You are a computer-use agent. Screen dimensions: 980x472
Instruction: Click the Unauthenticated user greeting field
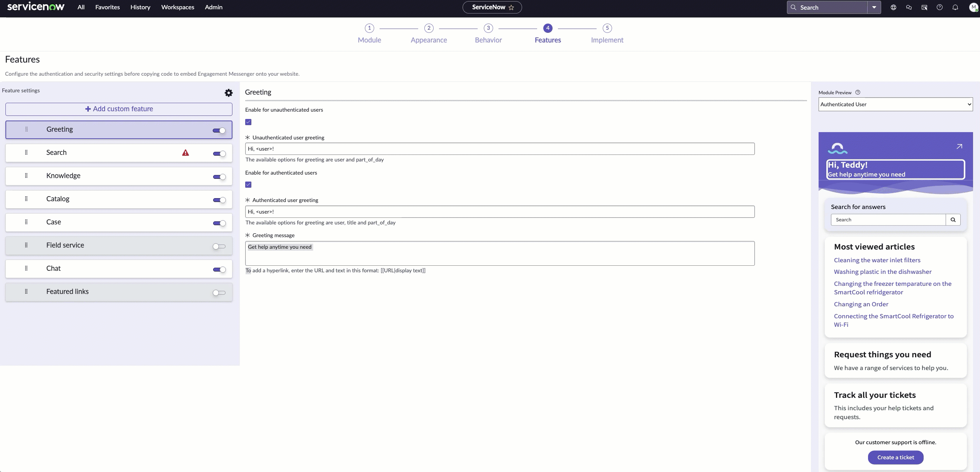(x=500, y=149)
